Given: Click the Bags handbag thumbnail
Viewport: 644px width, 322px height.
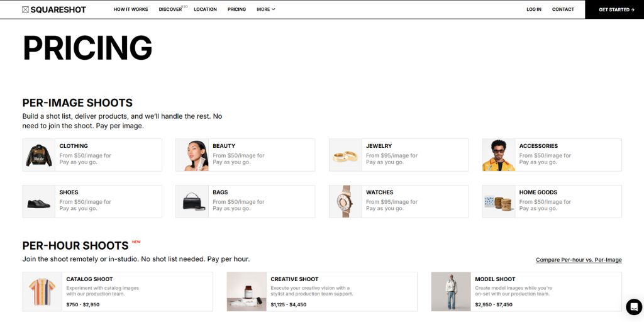Looking at the screenshot, I should (192, 201).
